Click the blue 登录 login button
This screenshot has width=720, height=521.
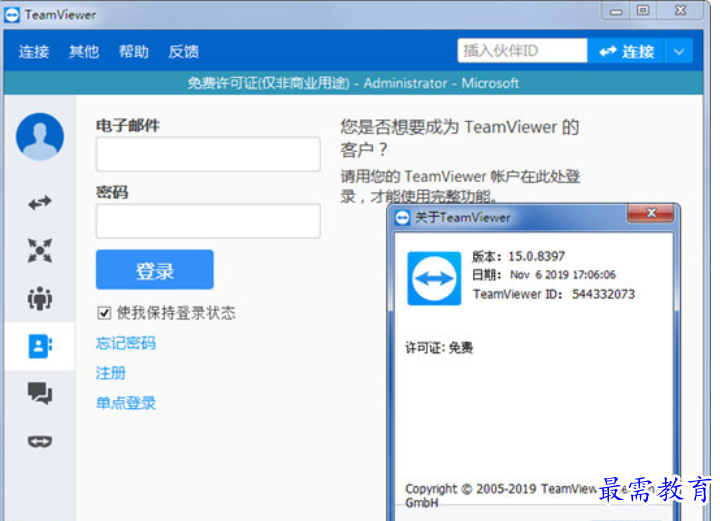click(x=155, y=269)
